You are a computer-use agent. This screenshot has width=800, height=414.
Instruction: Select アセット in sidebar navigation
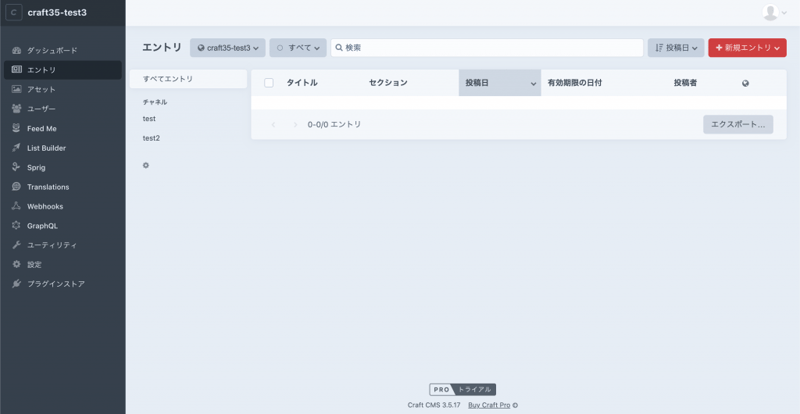(x=63, y=89)
